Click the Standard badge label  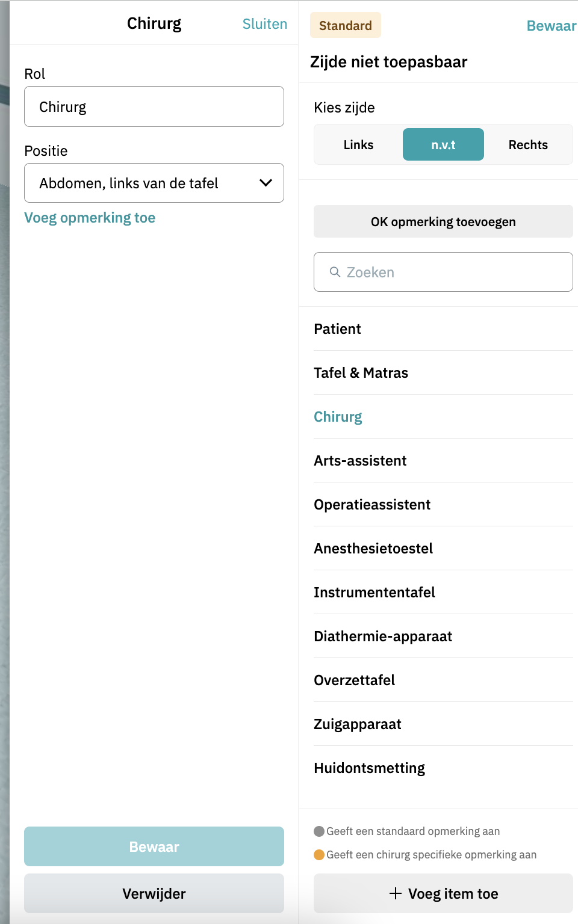(x=345, y=25)
